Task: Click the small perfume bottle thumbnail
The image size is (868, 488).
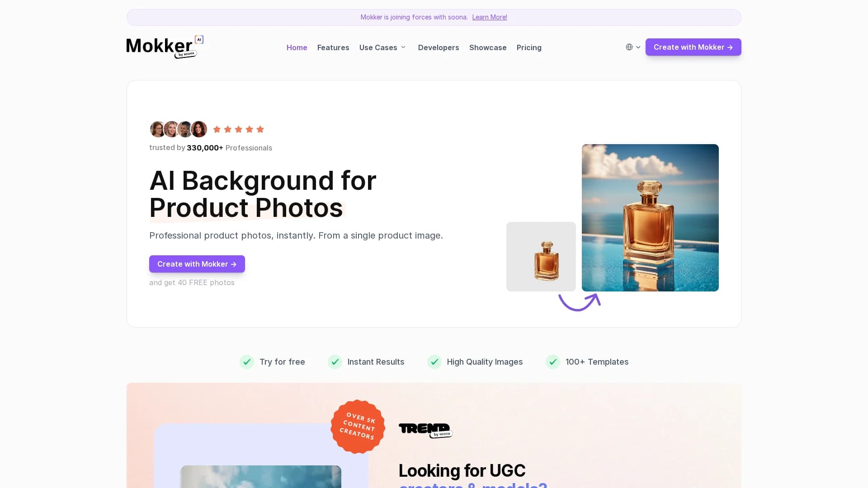Action: (x=541, y=257)
